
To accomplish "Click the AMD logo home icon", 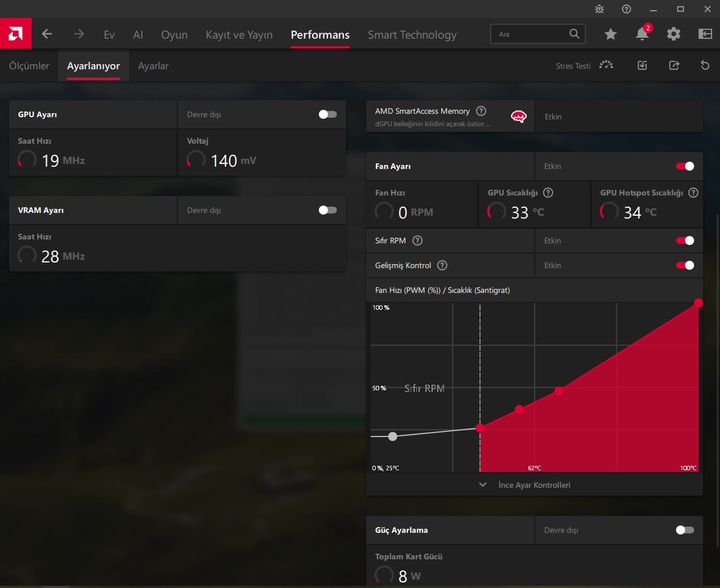I will pyautogui.click(x=16, y=34).
